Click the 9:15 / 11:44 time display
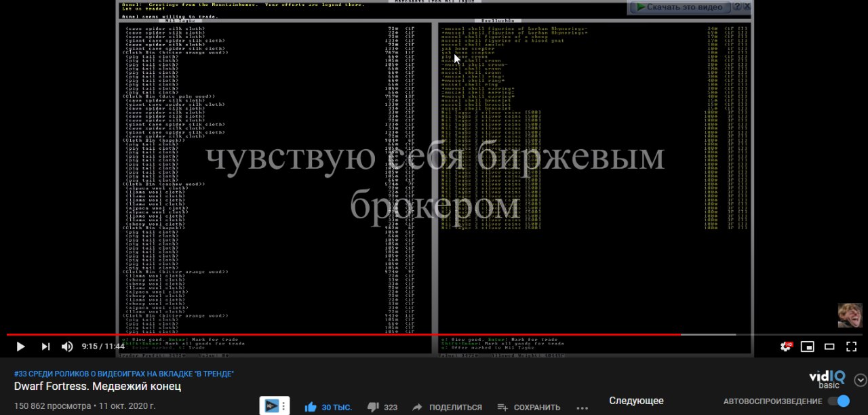The width and height of the screenshot is (868, 415). [103, 347]
